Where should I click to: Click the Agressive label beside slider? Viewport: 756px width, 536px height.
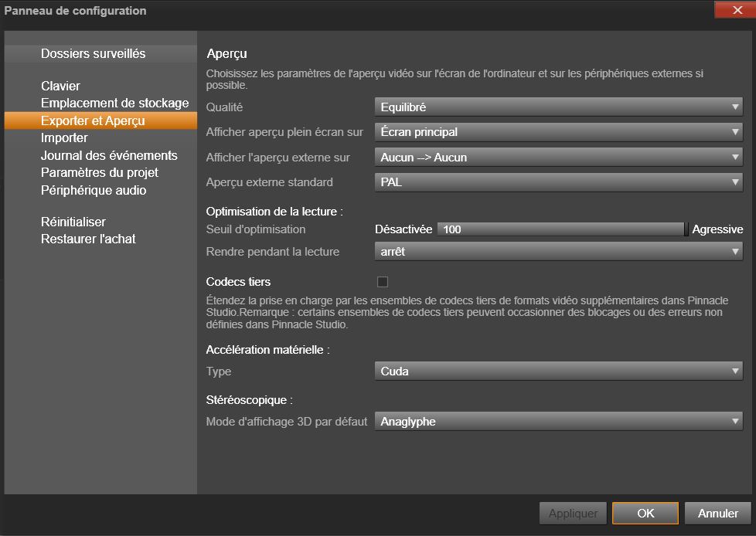pos(717,229)
